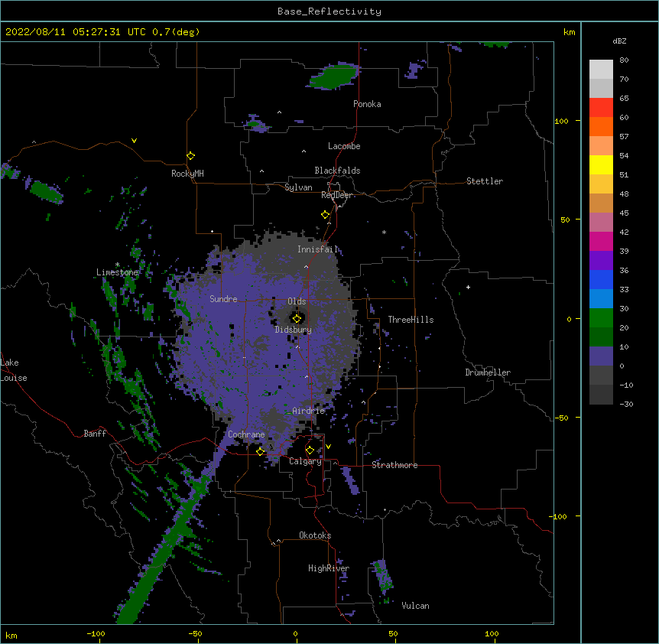
Task: Click the -100 tick on the bottom axis
Action: tap(96, 633)
